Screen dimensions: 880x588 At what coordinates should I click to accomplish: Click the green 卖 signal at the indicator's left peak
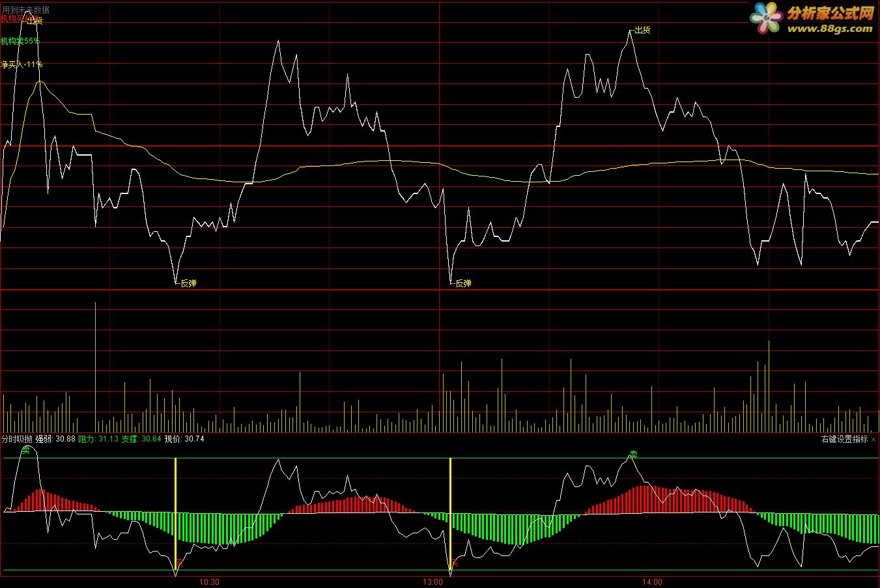pos(26,449)
